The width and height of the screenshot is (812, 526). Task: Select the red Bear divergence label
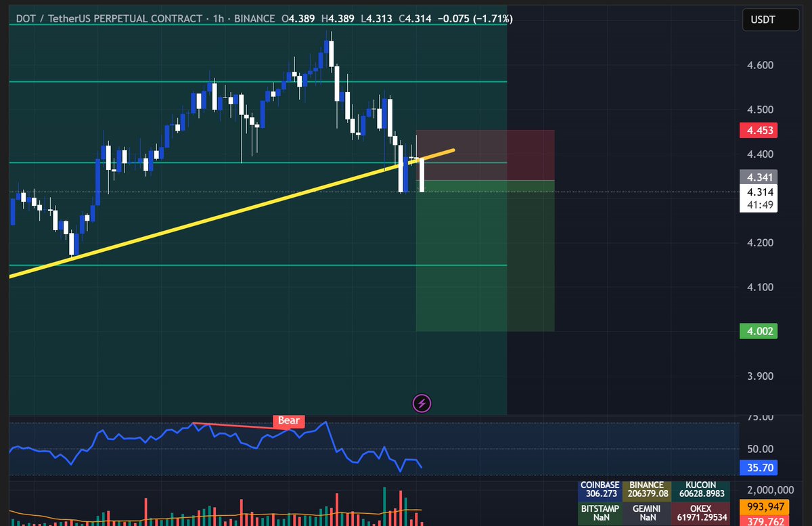[289, 421]
